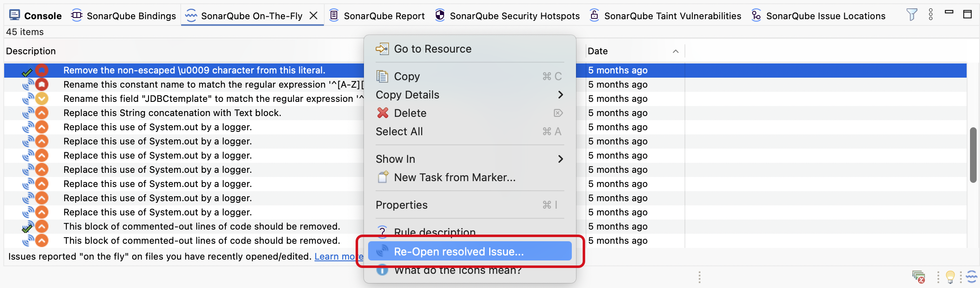Click the SonarQube Security Hotspots shield icon
Viewport: 980px width, 288px height.
440,15
